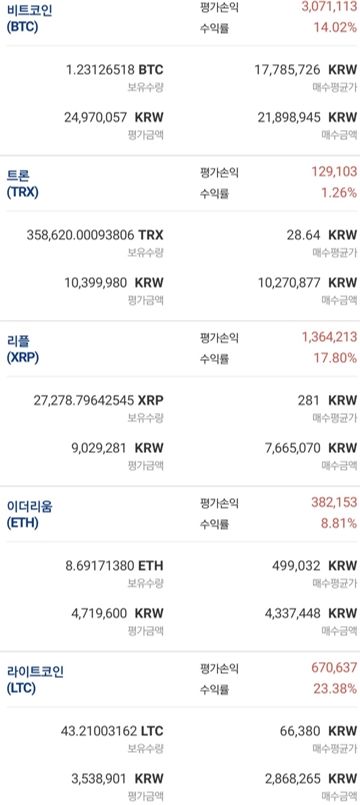360x805 pixels.
Task: Tap the 27,278.79642545 XRP holding quantity
Action: (99, 400)
